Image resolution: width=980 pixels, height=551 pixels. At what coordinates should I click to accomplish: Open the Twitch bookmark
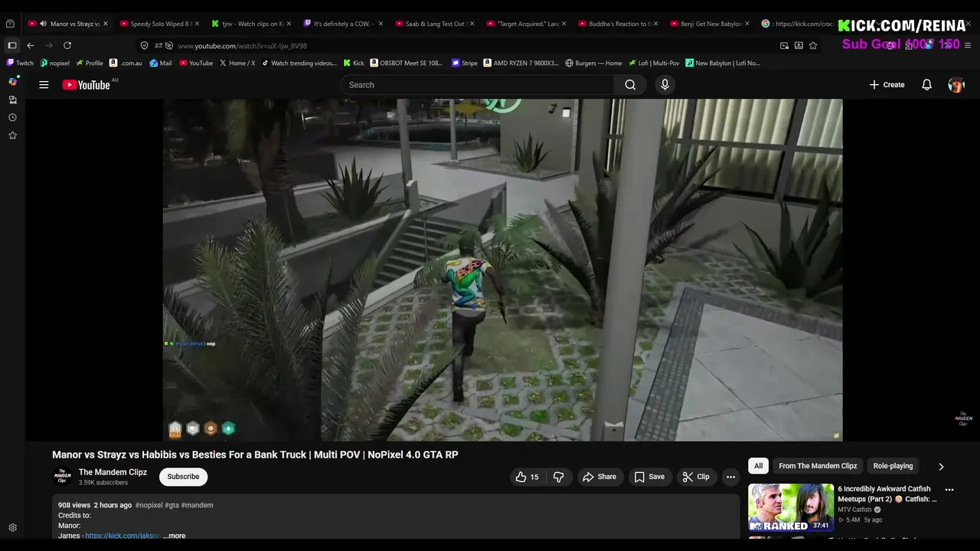pyautogui.click(x=20, y=63)
